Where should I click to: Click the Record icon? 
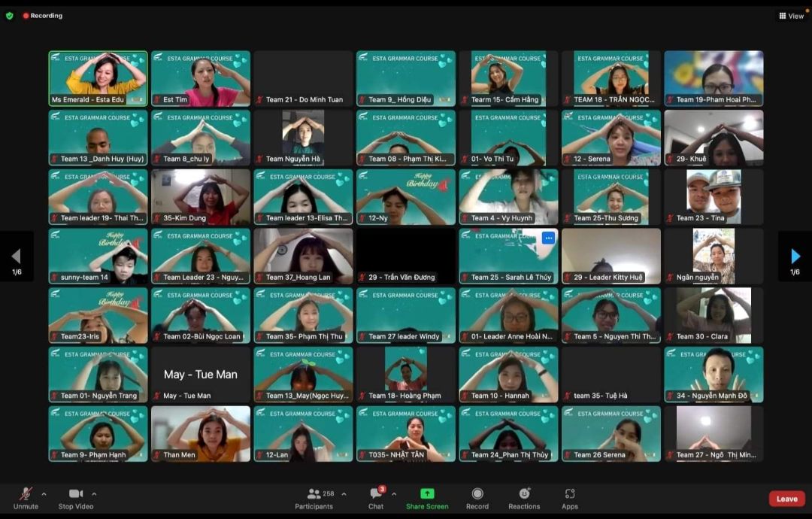tap(477, 494)
